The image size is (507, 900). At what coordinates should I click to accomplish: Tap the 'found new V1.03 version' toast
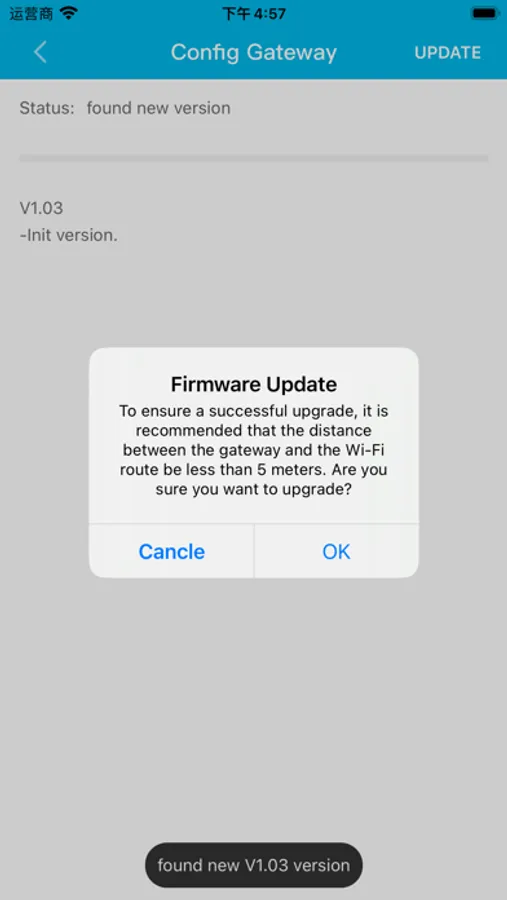point(253,865)
